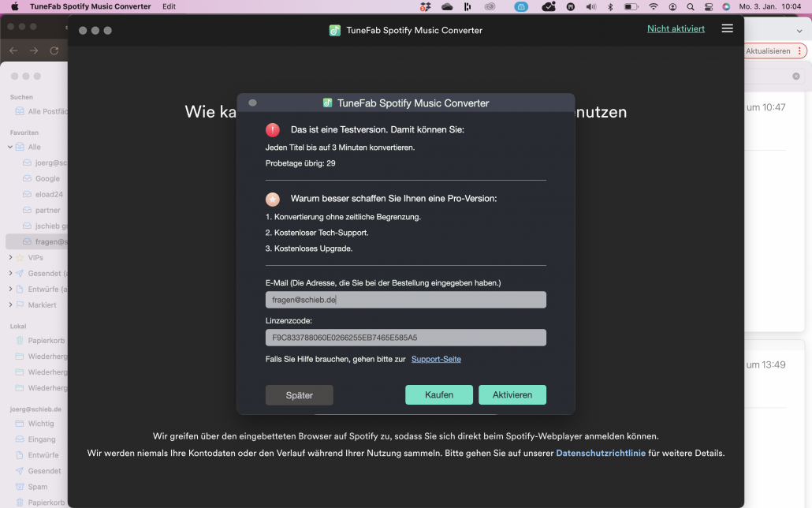The height and width of the screenshot is (508, 812).
Task: Open the Datenschutzrichtlinie link
Action: pos(601,453)
